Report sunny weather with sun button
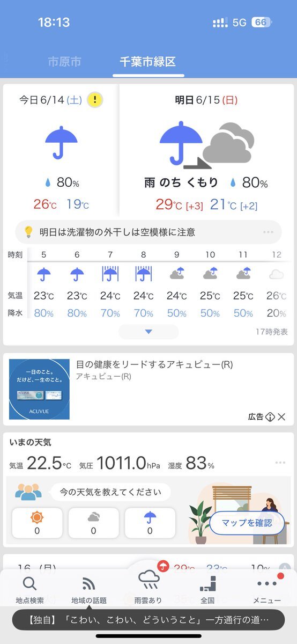This screenshot has width=297, height=644. (37, 523)
